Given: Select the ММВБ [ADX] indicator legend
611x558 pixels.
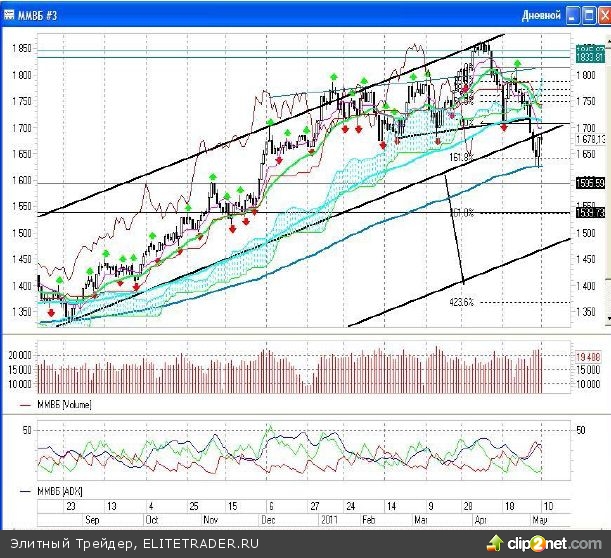Looking at the screenshot, I should (60, 493).
